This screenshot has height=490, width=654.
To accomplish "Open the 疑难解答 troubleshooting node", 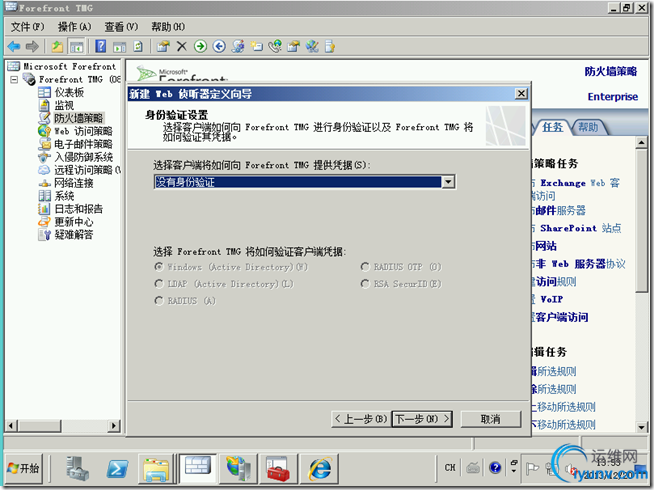I will 74,234.
